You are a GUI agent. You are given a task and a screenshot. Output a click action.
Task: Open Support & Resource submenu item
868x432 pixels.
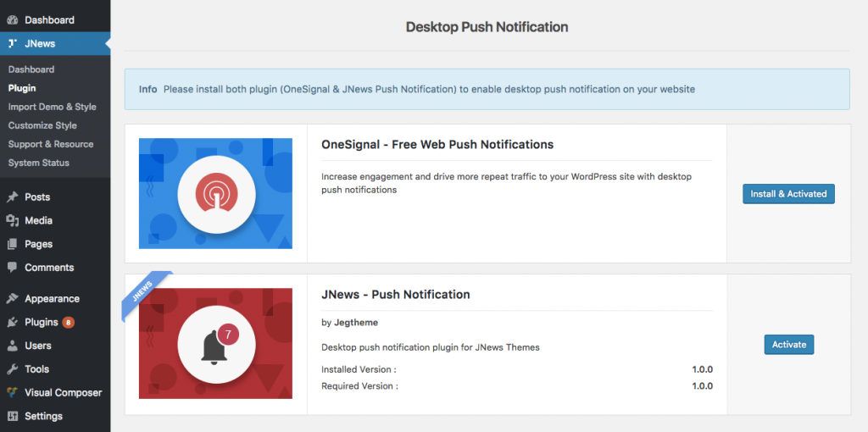(x=51, y=144)
